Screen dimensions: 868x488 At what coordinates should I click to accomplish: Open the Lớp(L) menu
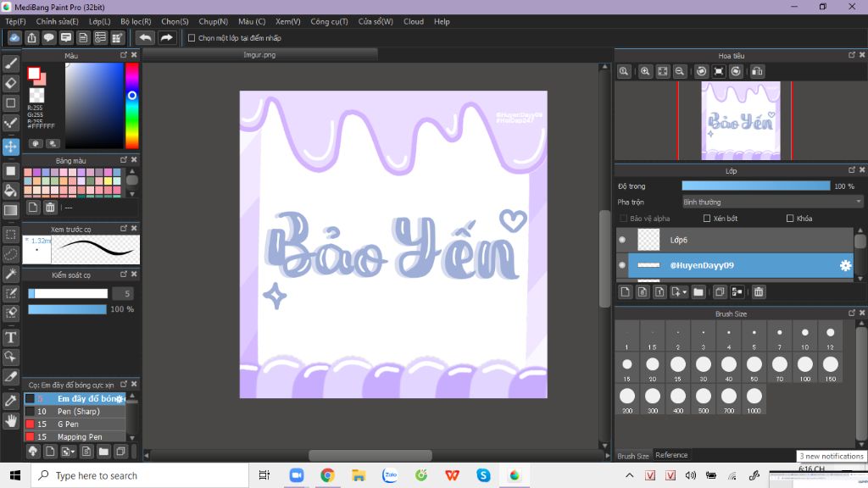[100, 21]
